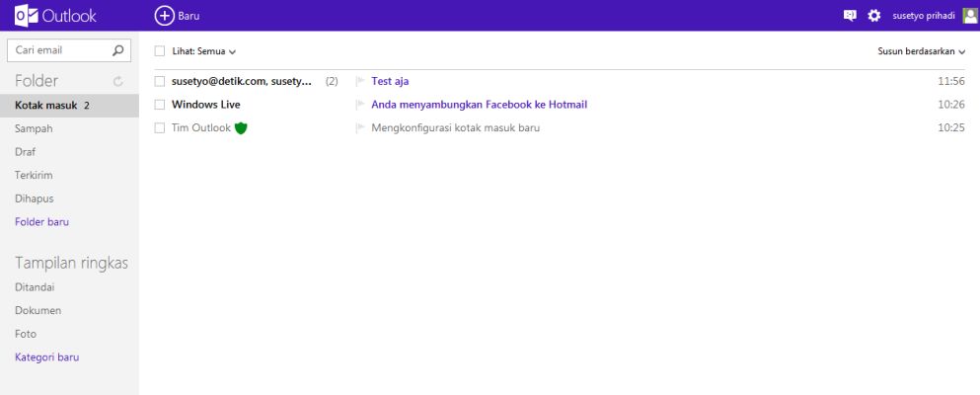Flag the 'Test aja' email
The width and height of the screenshot is (980, 395).
(x=360, y=81)
